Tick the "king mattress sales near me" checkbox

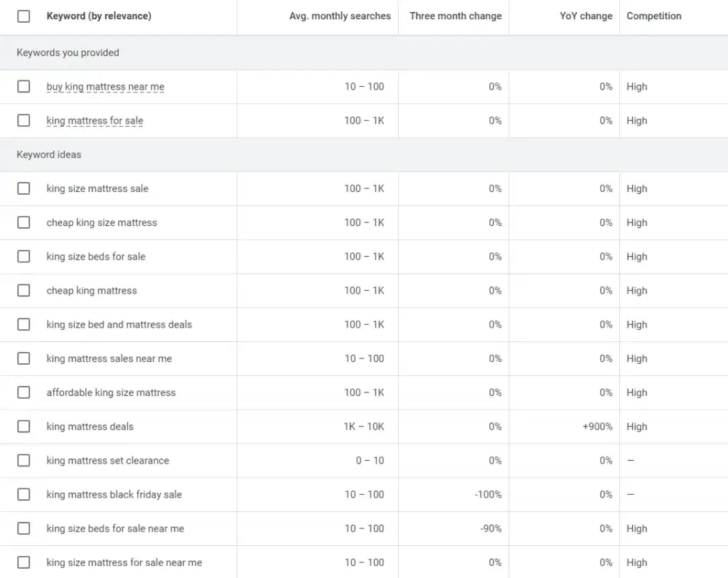click(23, 358)
